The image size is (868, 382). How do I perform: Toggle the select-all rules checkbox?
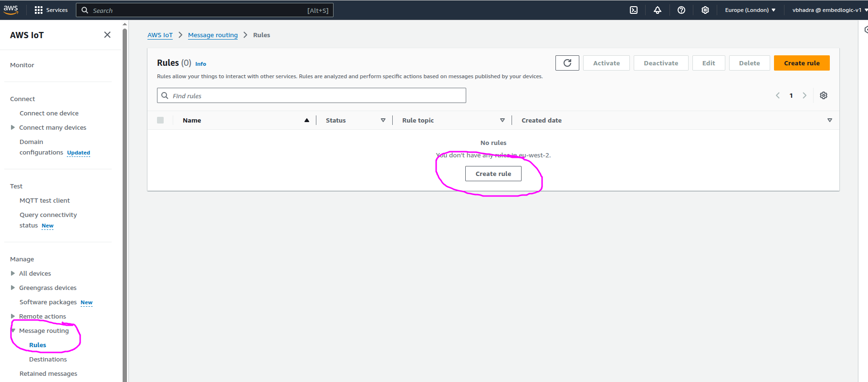click(x=160, y=120)
